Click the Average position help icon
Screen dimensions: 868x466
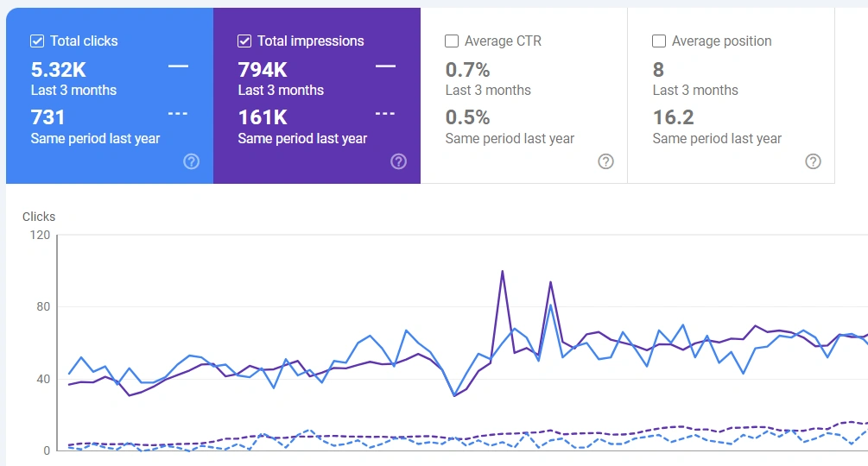(x=813, y=161)
